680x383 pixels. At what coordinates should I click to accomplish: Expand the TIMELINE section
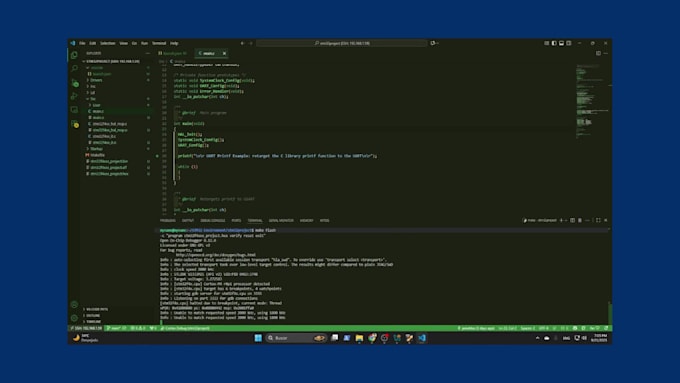[x=93, y=321]
